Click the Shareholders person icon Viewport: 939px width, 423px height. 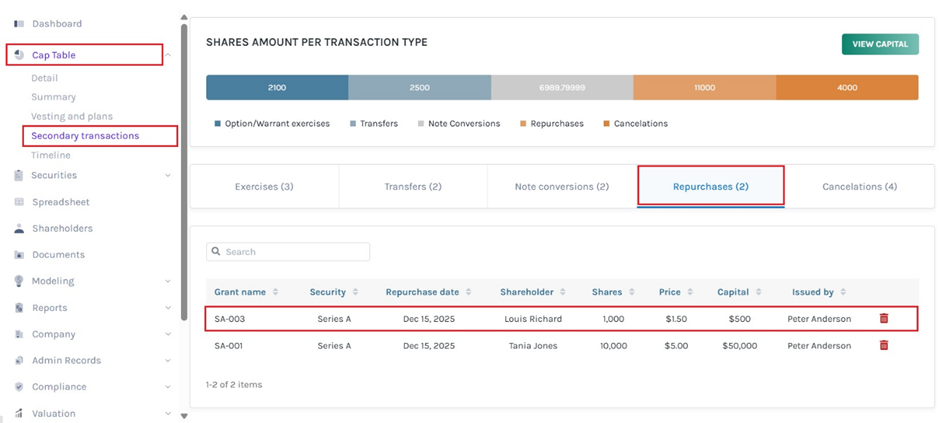(19, 228)
